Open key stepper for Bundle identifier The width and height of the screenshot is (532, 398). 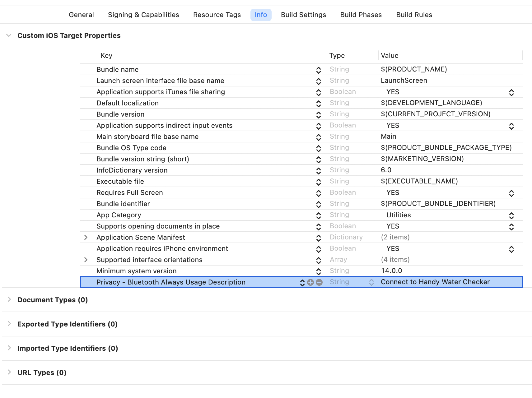(318, 204)
